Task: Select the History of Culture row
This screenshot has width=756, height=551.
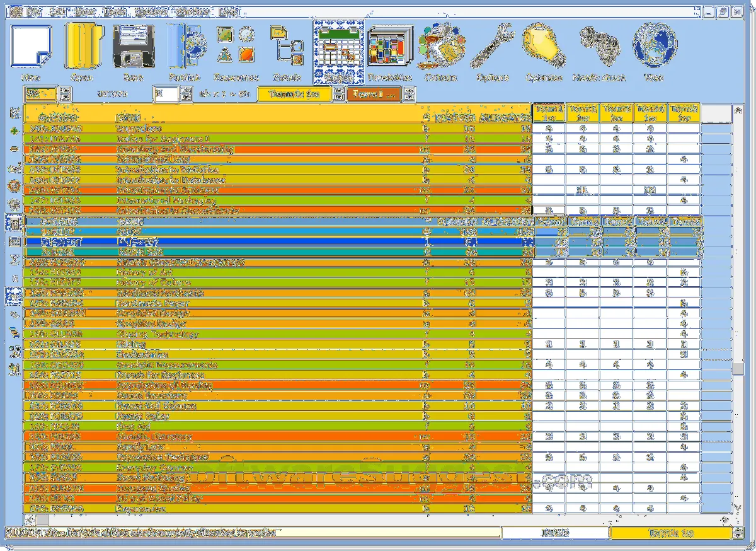Action: (x=278, y=282)
